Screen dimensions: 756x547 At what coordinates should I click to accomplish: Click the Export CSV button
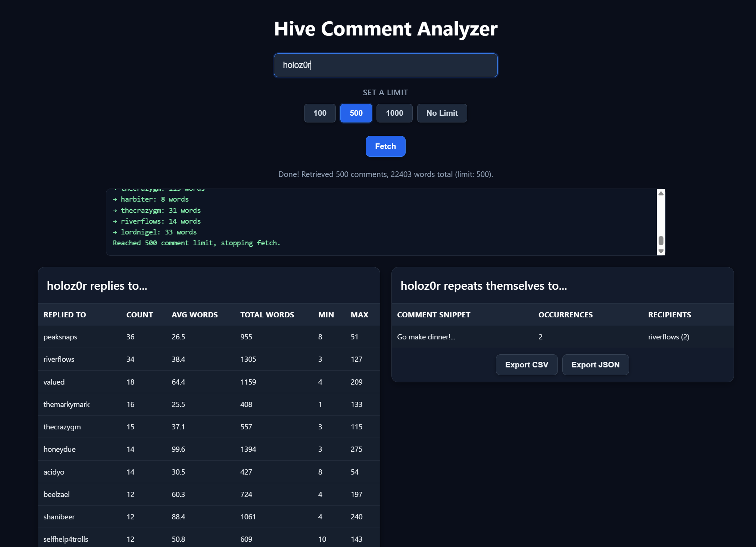coord(527,365)
